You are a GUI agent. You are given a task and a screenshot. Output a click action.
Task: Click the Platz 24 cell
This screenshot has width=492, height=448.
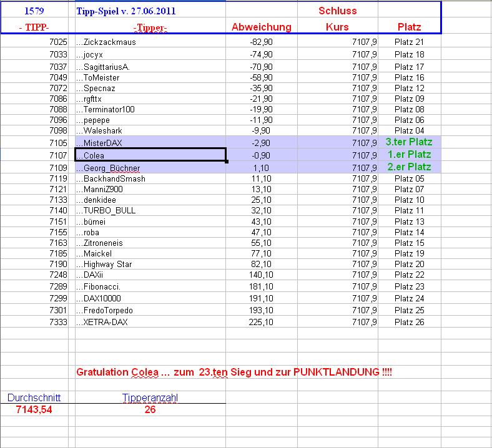click(409, 298)
